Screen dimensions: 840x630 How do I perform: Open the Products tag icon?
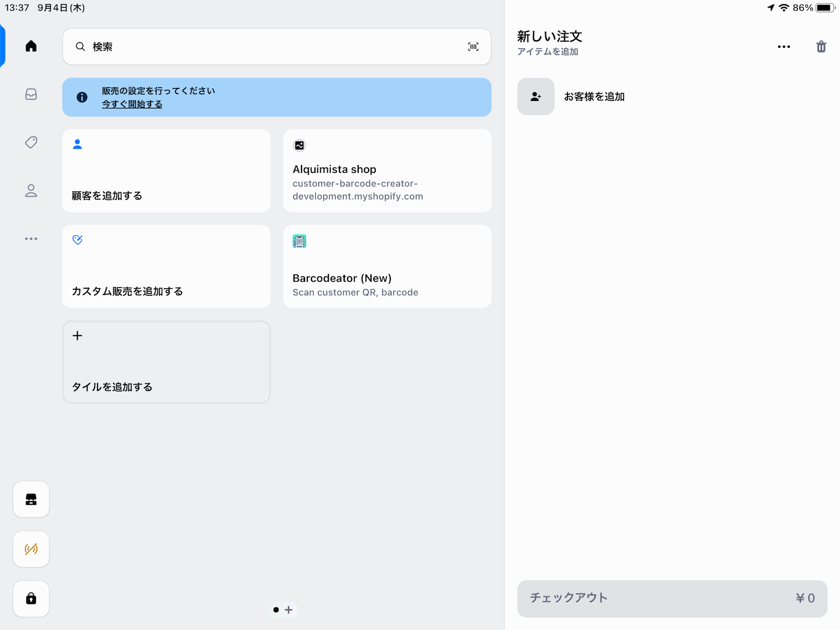(x=32, y=142)
